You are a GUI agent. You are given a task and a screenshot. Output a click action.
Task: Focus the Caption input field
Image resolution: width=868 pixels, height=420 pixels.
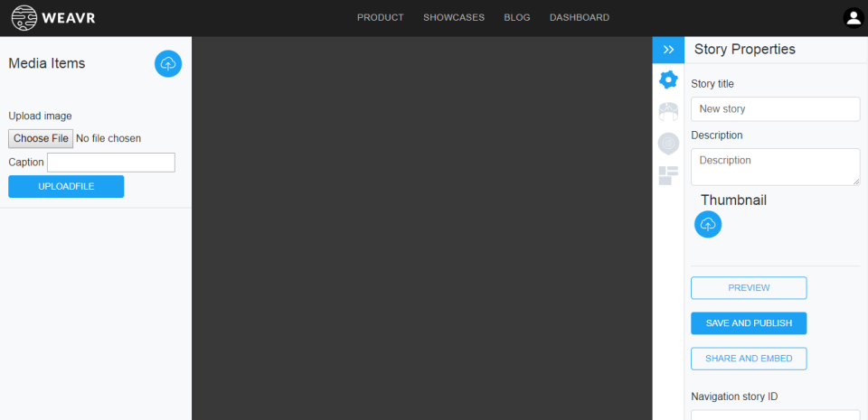111,163
